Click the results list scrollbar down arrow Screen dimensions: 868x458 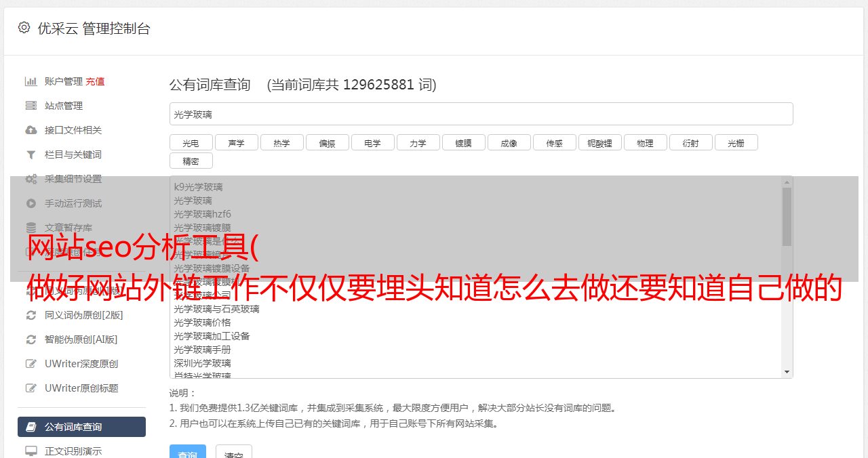(x=787, y=372)
